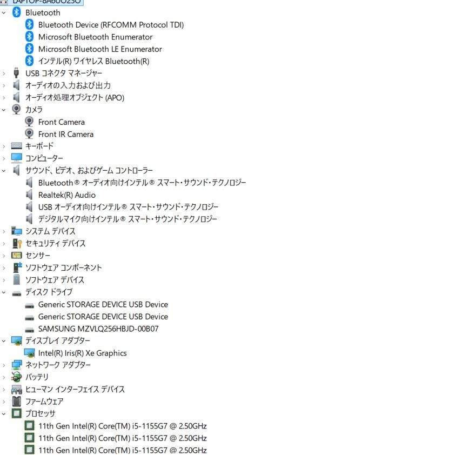Image resolution: width=476 pixels, height=455 pixels.
Task: Collapse the カメラ category
Action: point(4,110)
